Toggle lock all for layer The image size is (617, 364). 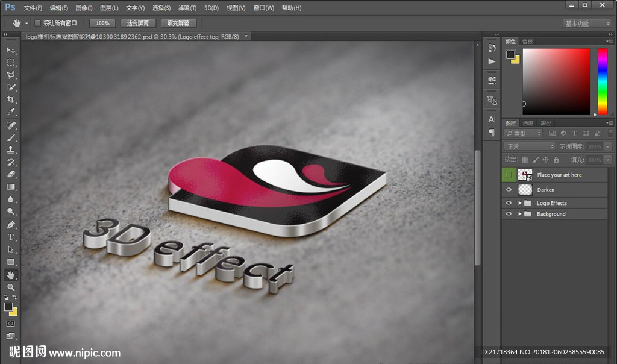556,160
